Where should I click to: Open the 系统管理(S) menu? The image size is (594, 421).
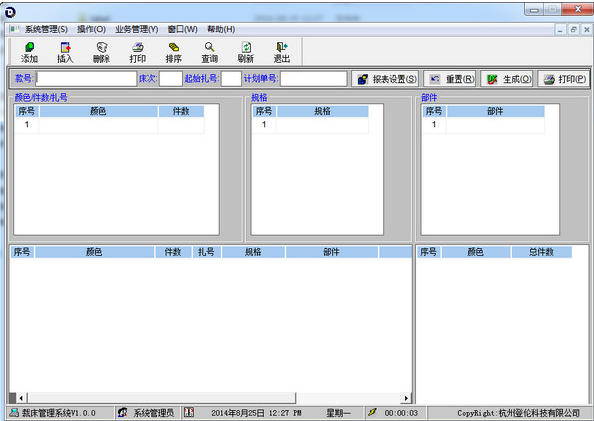coord(46,29)
